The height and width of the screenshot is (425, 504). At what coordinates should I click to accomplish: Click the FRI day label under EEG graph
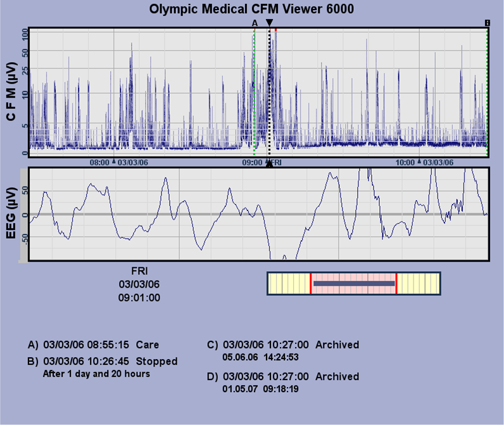click(x=139, y=271)
